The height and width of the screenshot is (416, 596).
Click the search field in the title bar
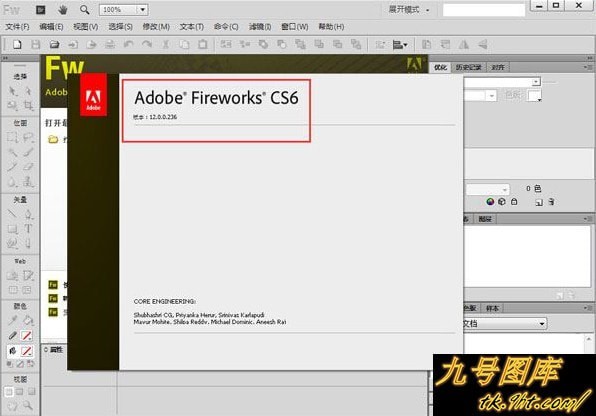pyautogui.click(x=484, y=10)
